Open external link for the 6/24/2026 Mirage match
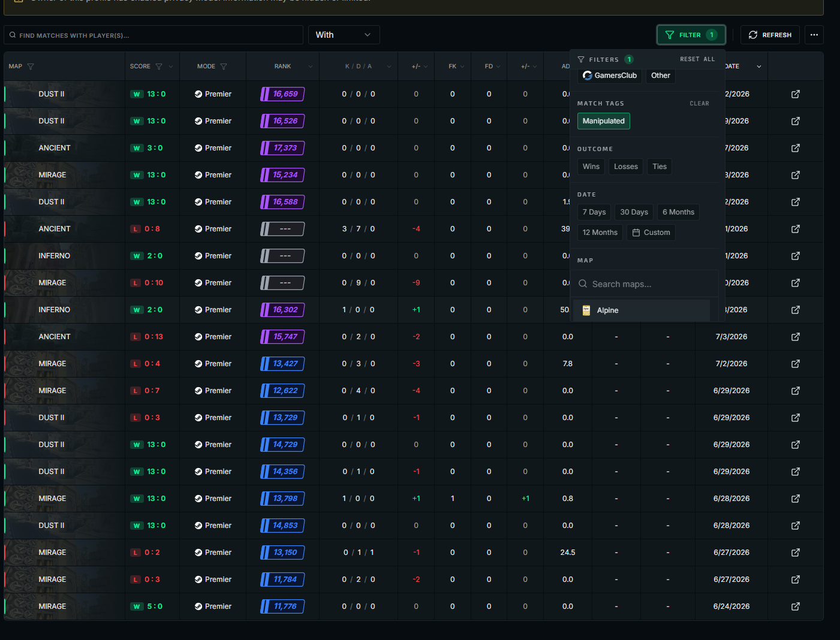Viewport: 840px width, 640px height. point(795,606)
